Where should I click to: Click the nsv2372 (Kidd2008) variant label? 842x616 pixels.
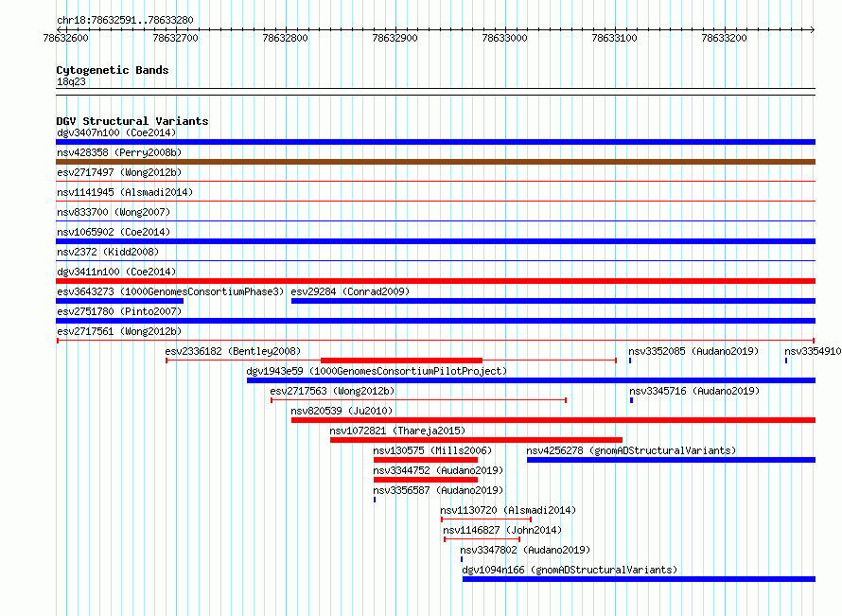click(x=108, y=252)
